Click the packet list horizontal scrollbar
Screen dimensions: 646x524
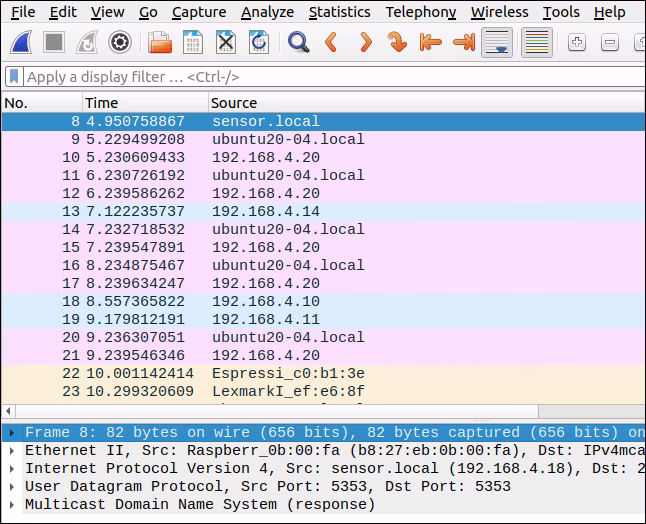click(277, 411)
